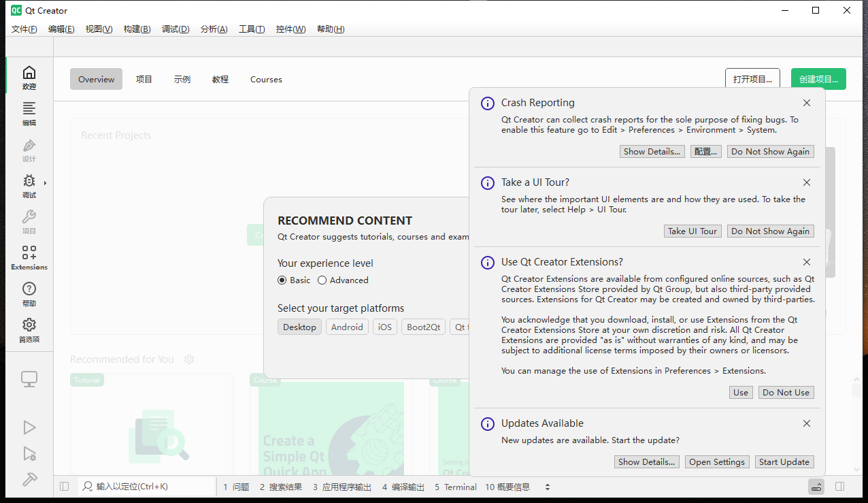Image resolution: width=868 pixels, height=503 pixels.
Task: Click the Crash Reporting info icon
Action: [488, 103]
